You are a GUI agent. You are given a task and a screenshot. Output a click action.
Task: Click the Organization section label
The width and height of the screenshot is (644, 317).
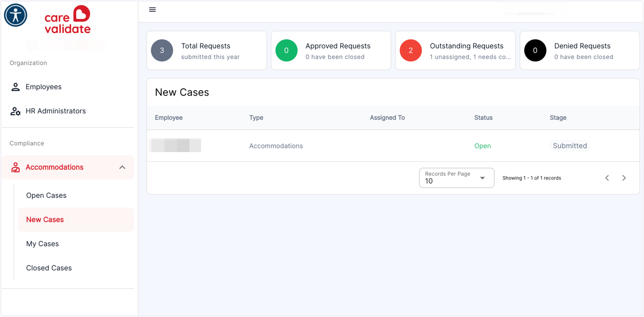pos(28,63)
